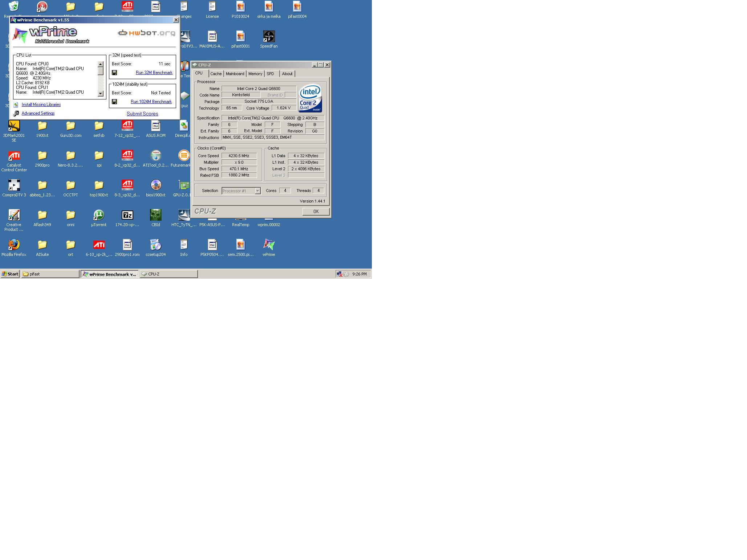This screenshot has width=747, height=560.
Task: Select the SpeedFan desktop icon
Action: point(269,40)
